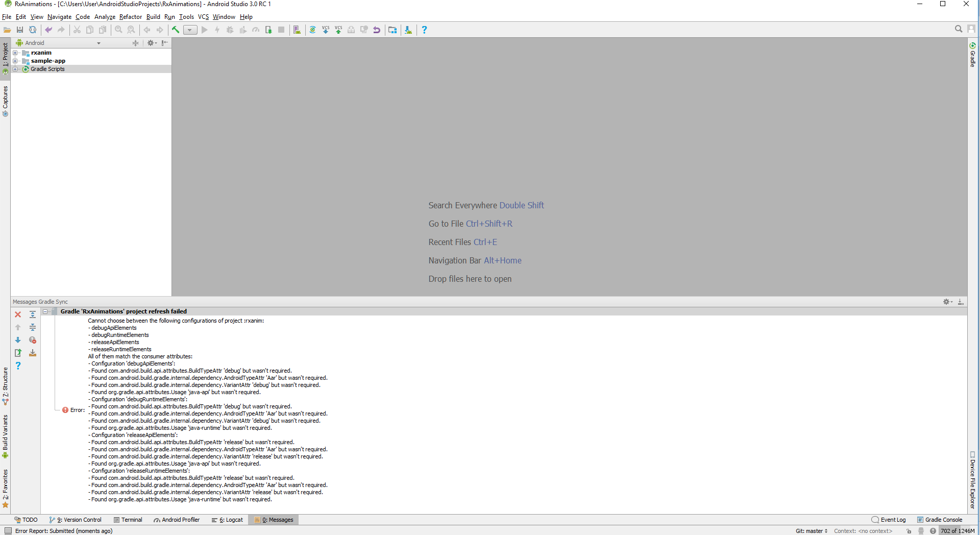Open the Build menu
Image resolution: width=980 pixels, height=535 pixels.
tap(153, 17)
